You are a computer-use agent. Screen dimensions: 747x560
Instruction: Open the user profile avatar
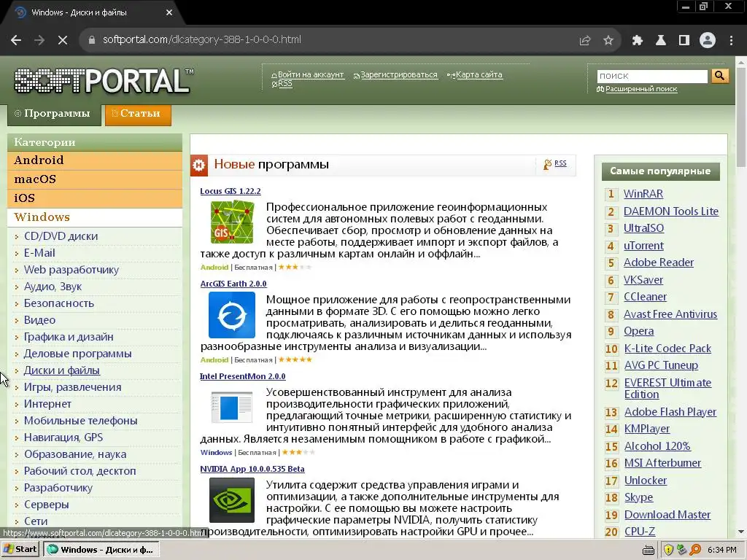tap(708, 41)
